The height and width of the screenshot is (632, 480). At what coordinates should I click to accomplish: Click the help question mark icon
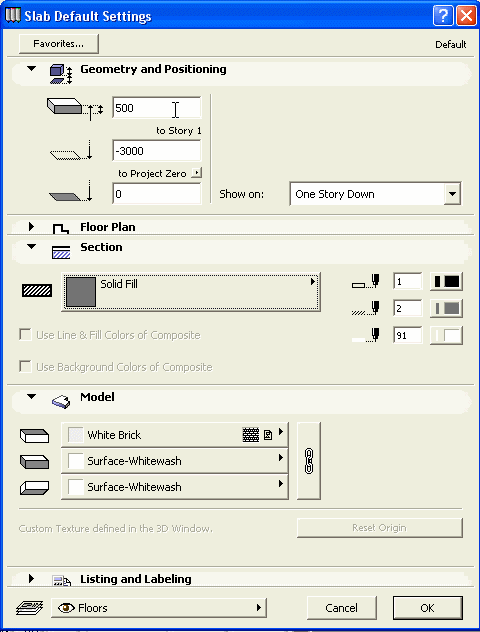coord(443,16)
